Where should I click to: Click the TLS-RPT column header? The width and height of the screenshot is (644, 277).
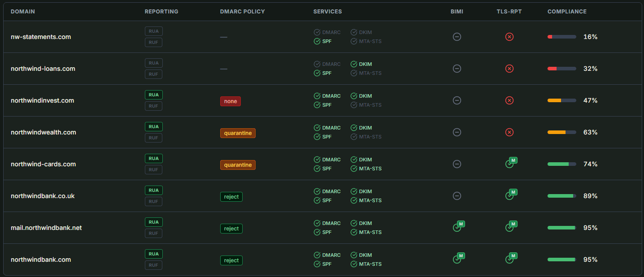point(509,12)
